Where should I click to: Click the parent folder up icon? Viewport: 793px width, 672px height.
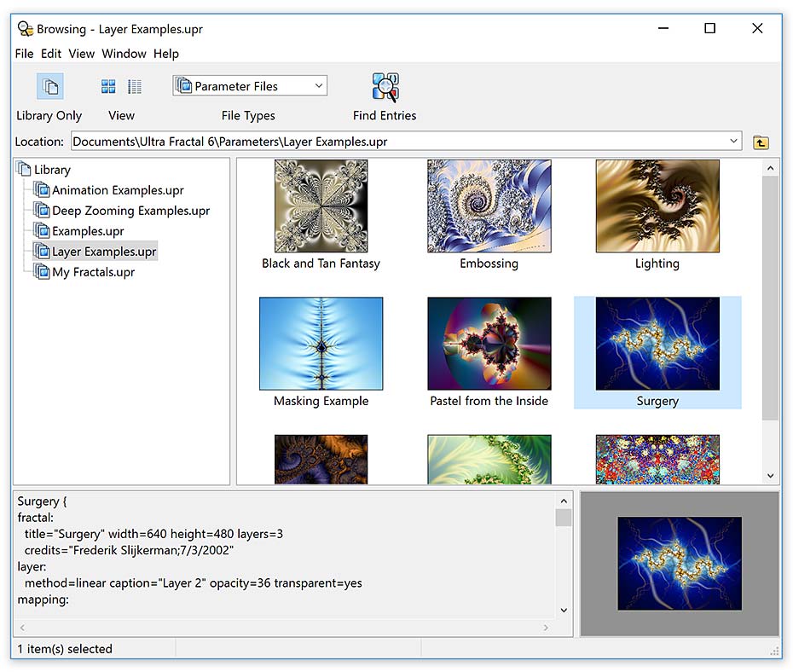coord(761,142)
